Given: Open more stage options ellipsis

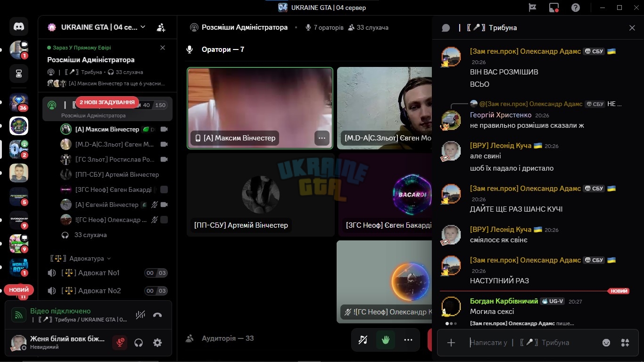Looking at the screenshot, I should (408, 340).
